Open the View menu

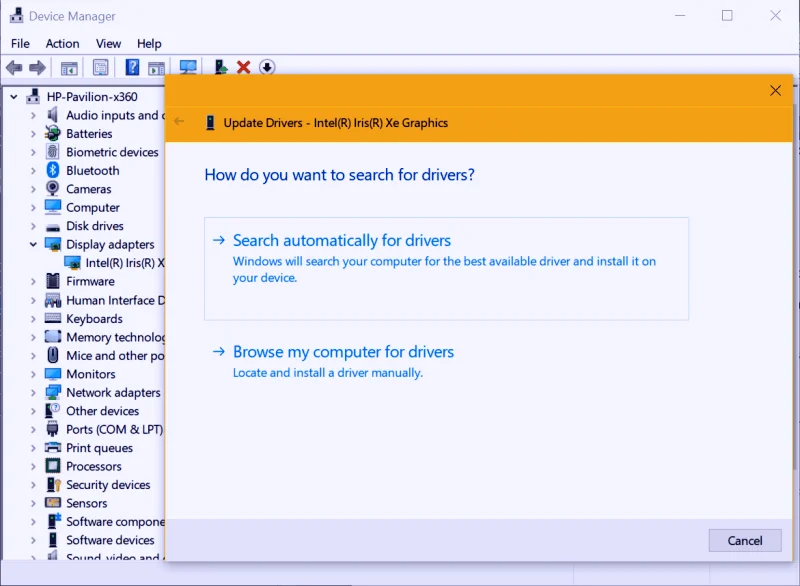[108, 43]
